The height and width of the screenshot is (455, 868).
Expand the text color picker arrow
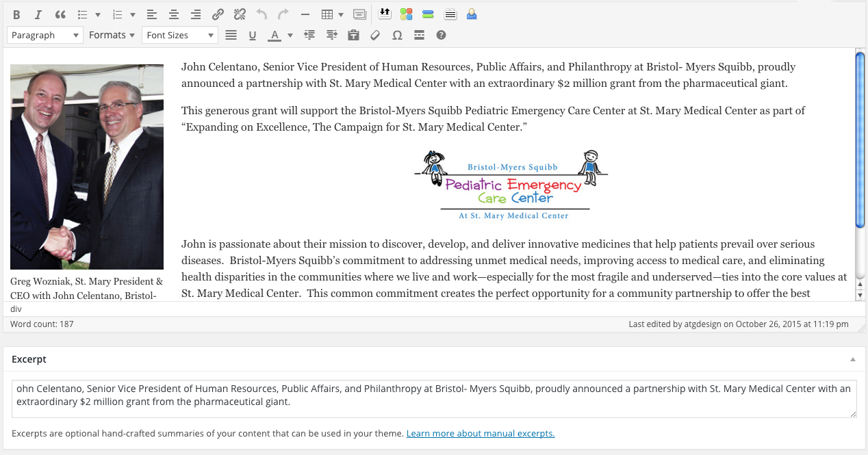[x=290, y=35]
